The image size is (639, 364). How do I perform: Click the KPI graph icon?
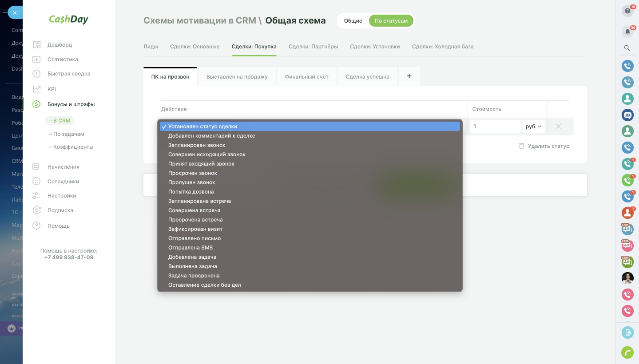click(x=37, y=89)
